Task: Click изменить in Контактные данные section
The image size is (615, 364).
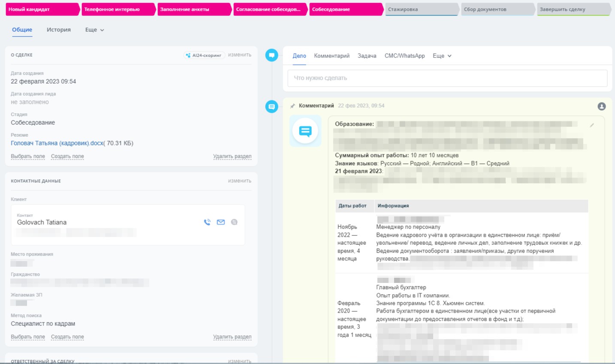Action: (x=240, y=181)
